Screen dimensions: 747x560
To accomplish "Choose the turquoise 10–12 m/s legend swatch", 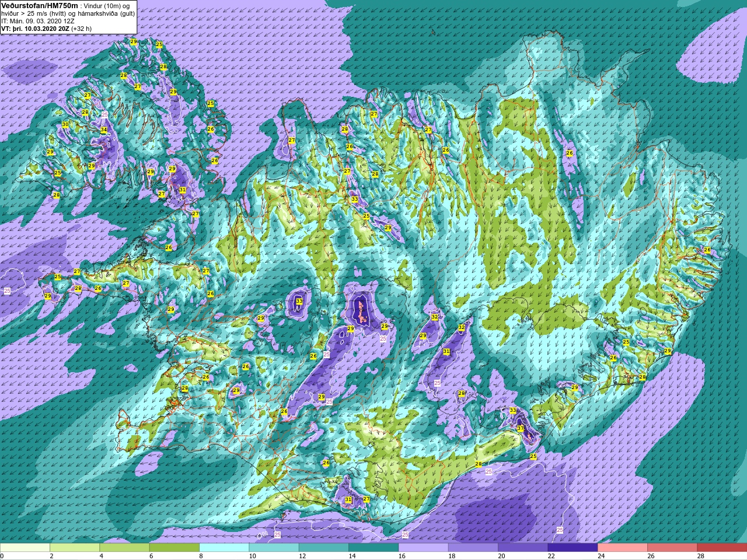I will [x=274, y=548].
